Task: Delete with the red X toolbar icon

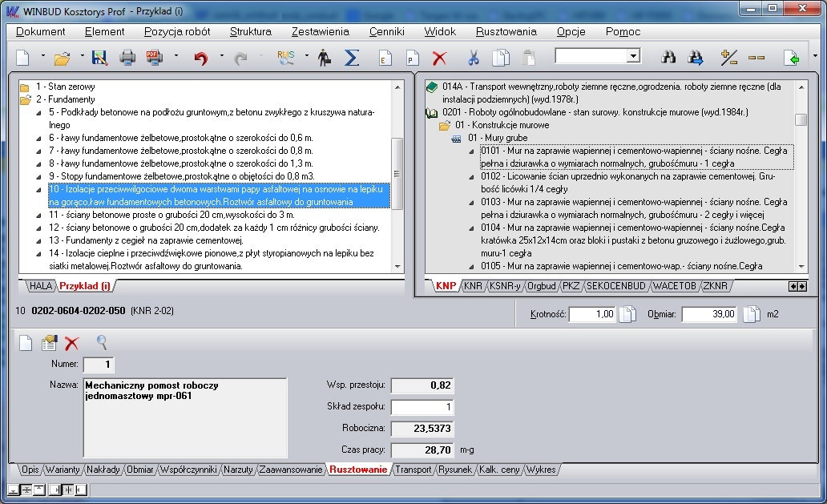Action: coord(439,58)
